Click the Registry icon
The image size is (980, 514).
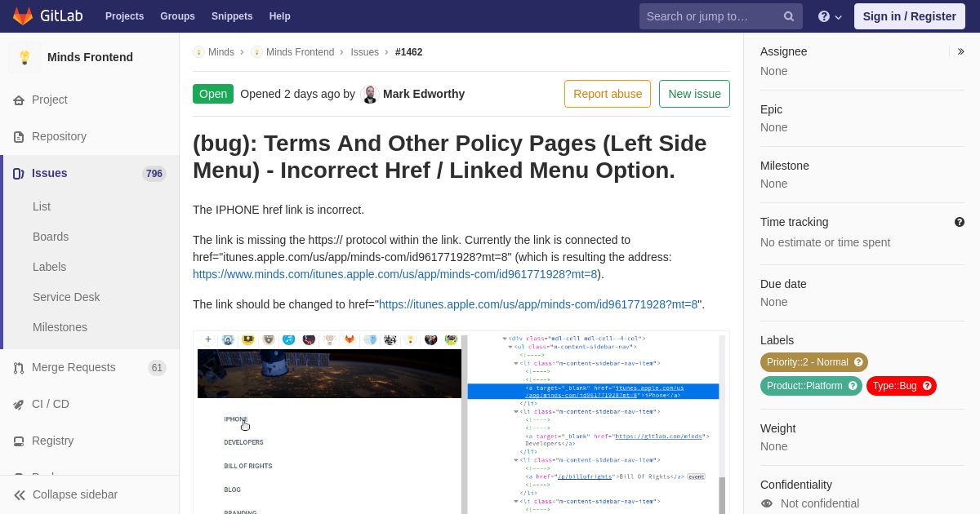point(19,441)
